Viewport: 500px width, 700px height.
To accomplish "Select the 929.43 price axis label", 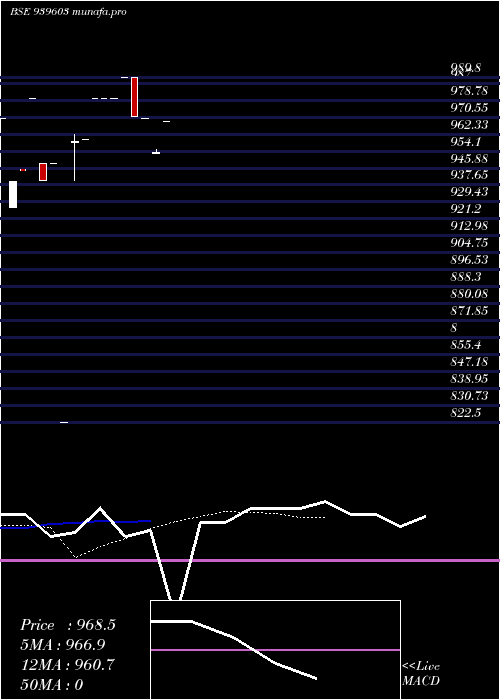I will click(x=469, y=192).
